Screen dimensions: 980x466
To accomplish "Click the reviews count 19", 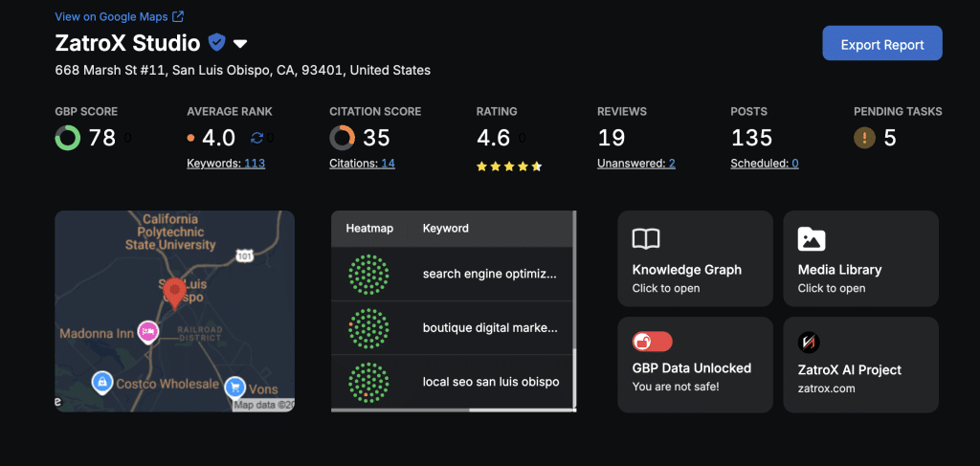I will point(612,138).
